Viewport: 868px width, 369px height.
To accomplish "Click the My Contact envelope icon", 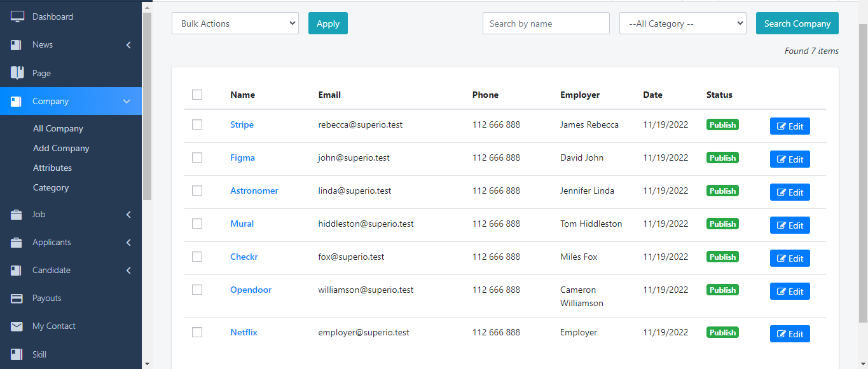I will [17, 326].
